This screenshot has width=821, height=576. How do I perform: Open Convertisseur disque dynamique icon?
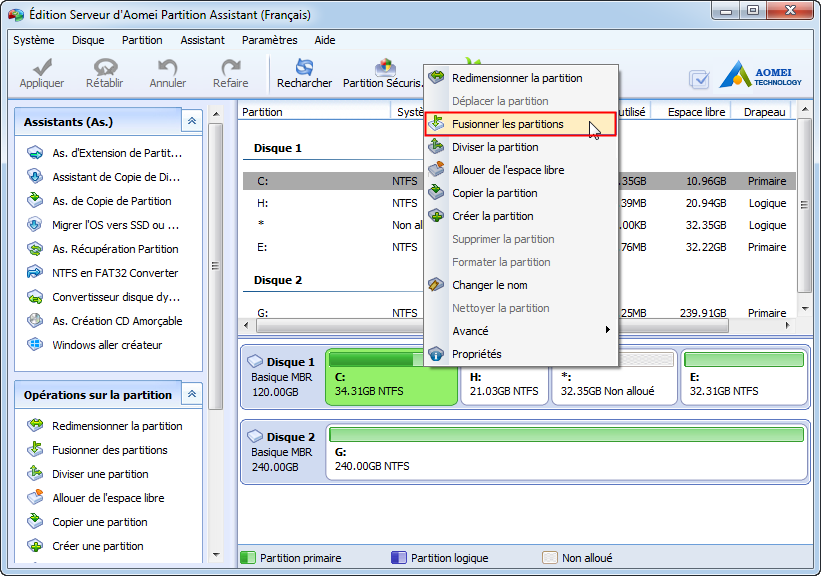click(35, 297)
